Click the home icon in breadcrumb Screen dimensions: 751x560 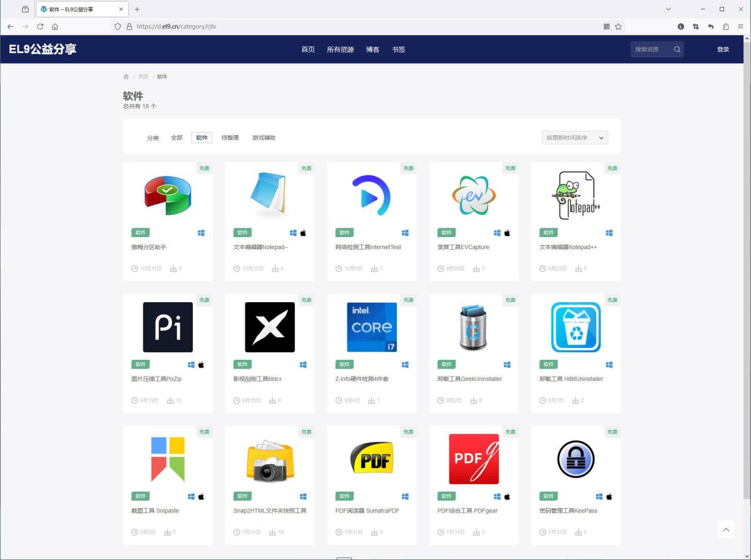coord(126,76)
